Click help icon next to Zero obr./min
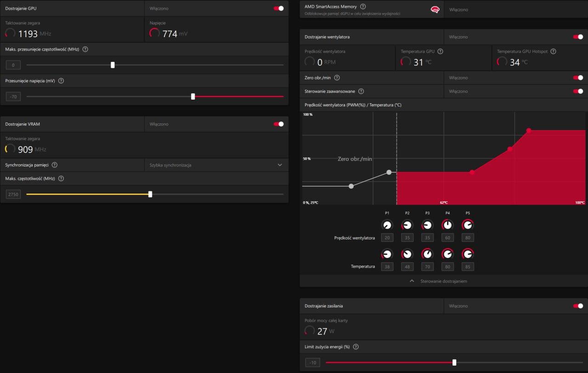 pyautogui.click(x=337, y=78)
